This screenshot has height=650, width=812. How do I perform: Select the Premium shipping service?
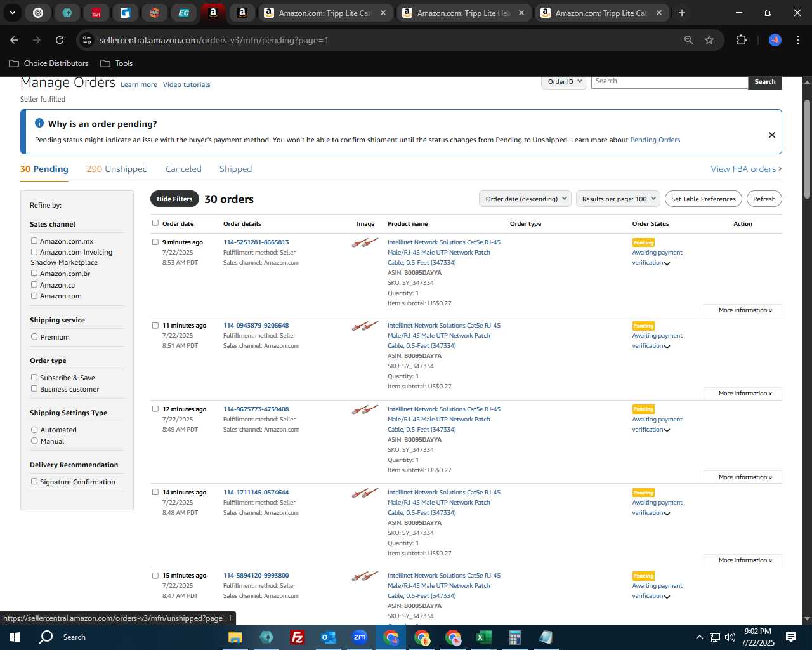(34, 336)
